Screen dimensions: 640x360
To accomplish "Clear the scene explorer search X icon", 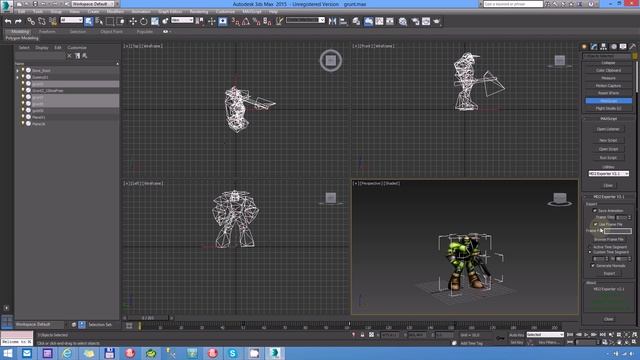I will [x=69, y=56].
